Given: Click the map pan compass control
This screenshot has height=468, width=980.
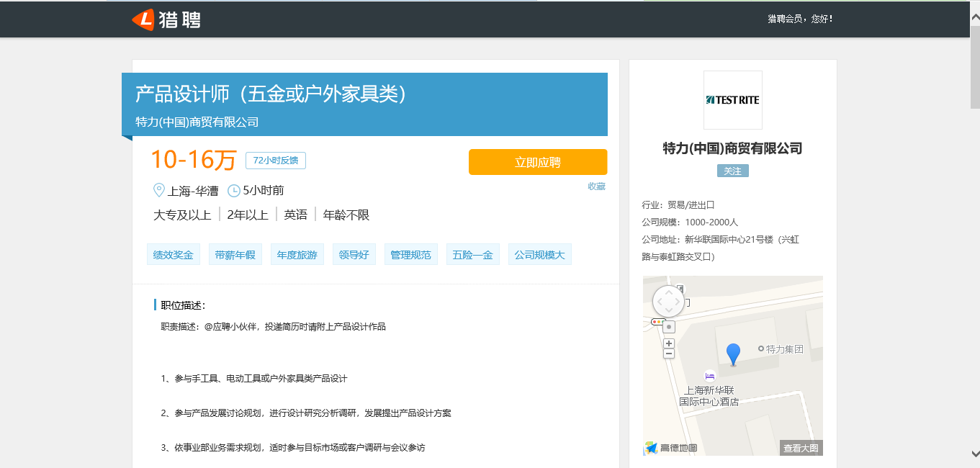Looking at the screenshot, I should click(667, 302).
